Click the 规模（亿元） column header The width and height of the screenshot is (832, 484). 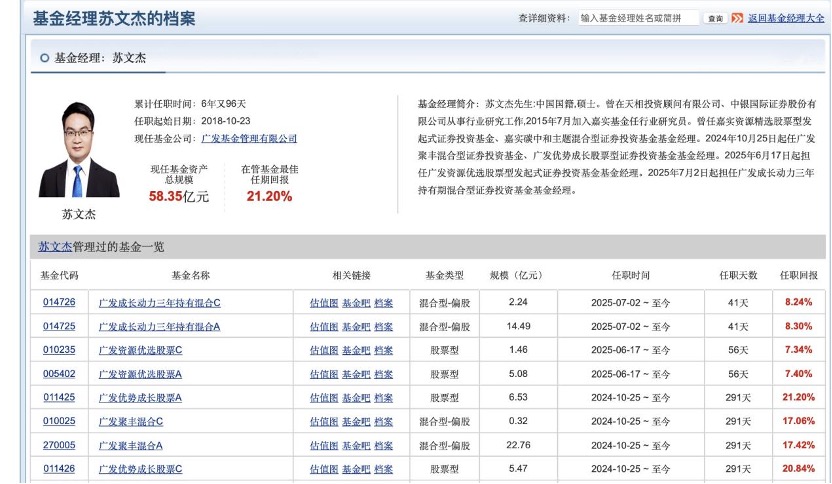click(517, 275)
